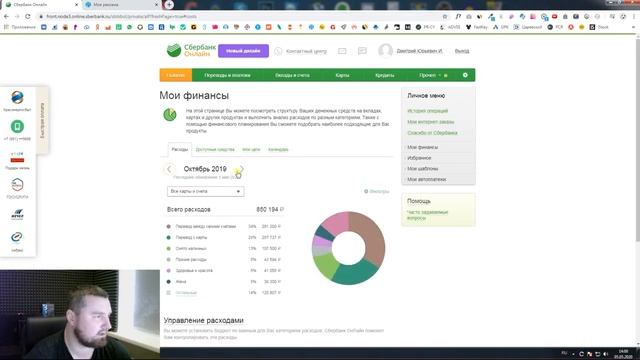640x360 pixels.
Task: Open the Переводы и платежи menu
Action: tap(227, 75)
